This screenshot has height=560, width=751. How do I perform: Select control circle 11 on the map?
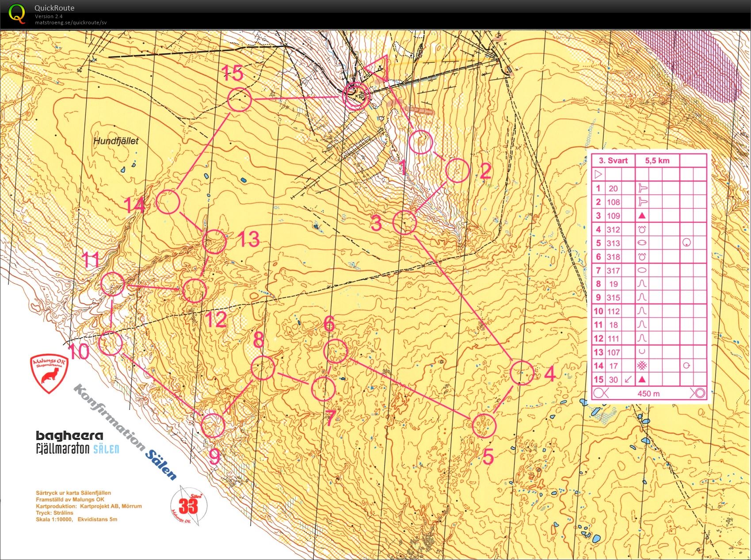pos(113,284)
